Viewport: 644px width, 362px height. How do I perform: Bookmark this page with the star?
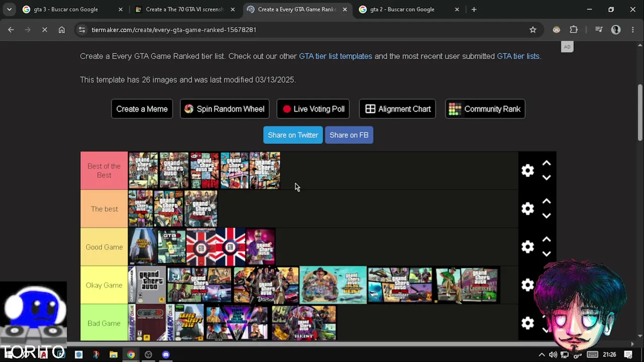533,30
